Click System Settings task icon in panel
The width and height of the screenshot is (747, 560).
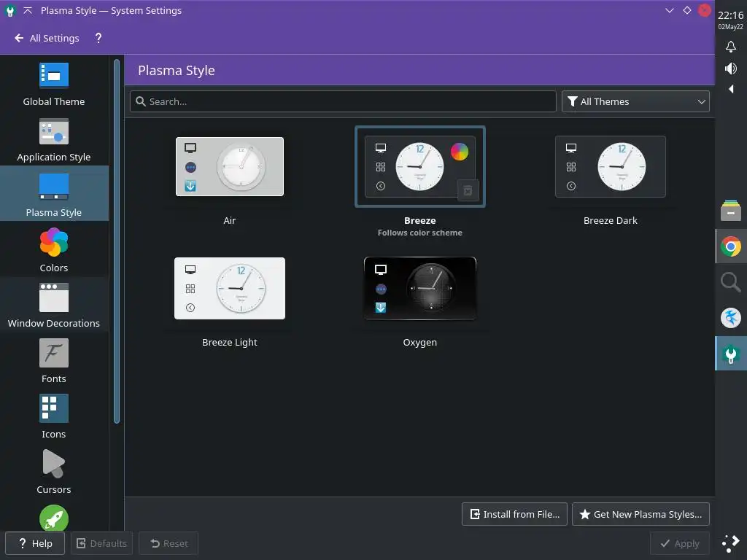tap(730, 354)
